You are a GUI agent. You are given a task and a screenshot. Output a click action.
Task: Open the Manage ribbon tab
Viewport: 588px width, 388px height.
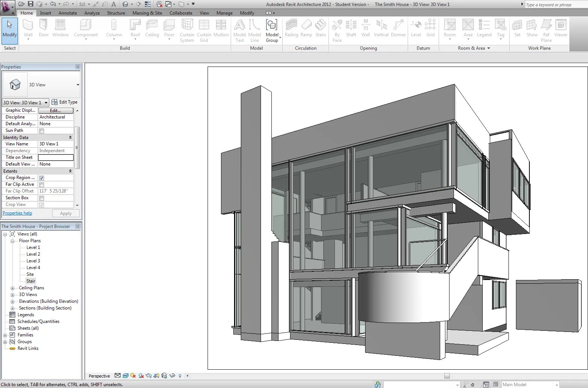(224, 13)
